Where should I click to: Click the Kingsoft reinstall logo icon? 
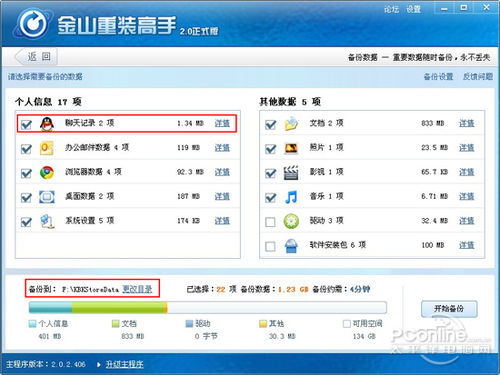[x=33, y=23]
